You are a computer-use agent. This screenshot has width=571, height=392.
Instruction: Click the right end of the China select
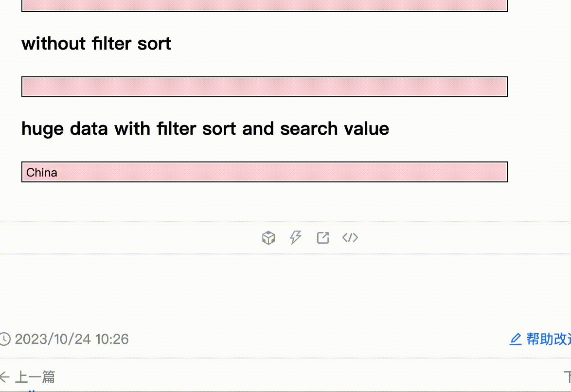coord(499,172)
